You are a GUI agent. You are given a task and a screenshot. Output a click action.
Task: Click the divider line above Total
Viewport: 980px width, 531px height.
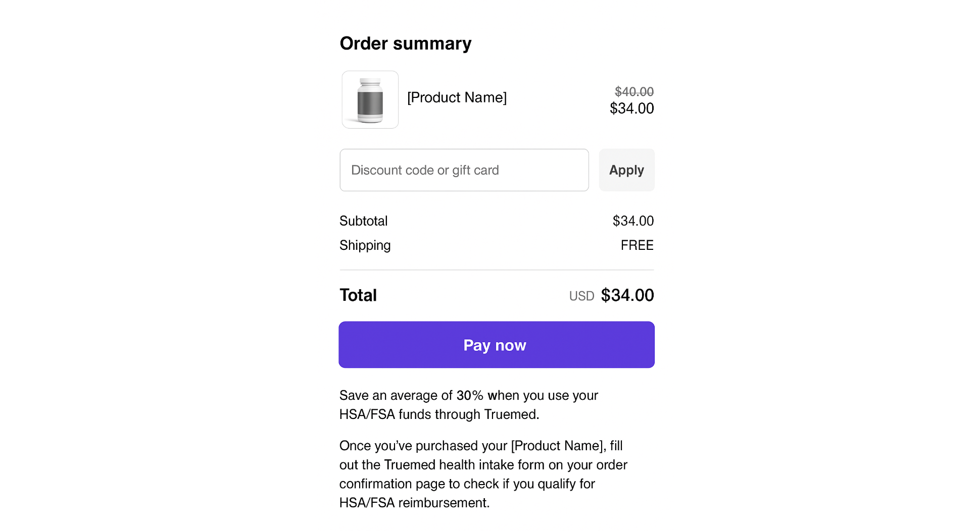coord(496,270)
